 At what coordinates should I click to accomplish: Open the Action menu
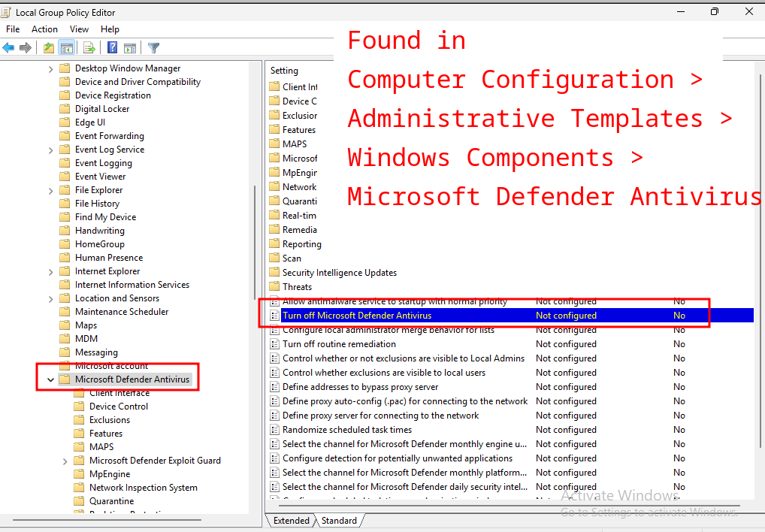point(44,29)
